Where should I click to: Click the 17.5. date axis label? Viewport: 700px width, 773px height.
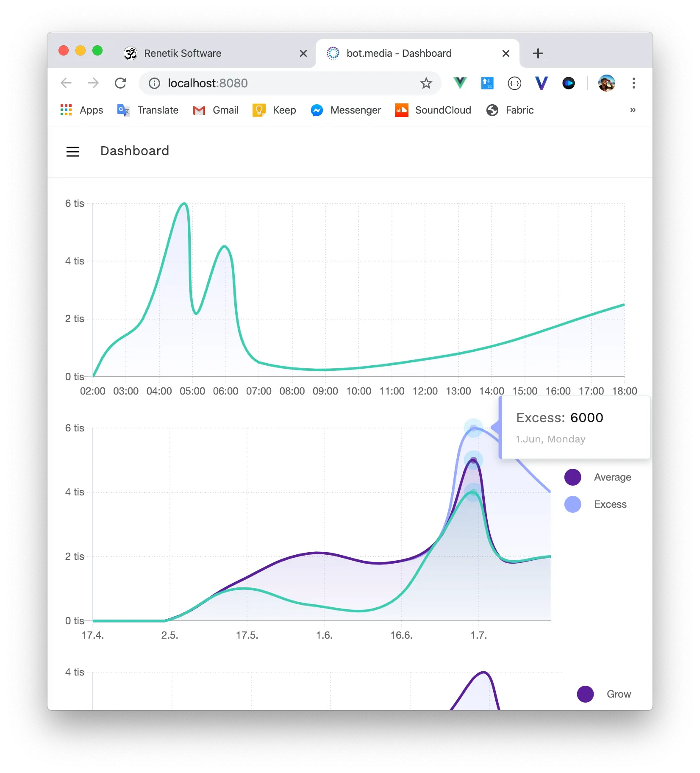click(x=247, y=635)
